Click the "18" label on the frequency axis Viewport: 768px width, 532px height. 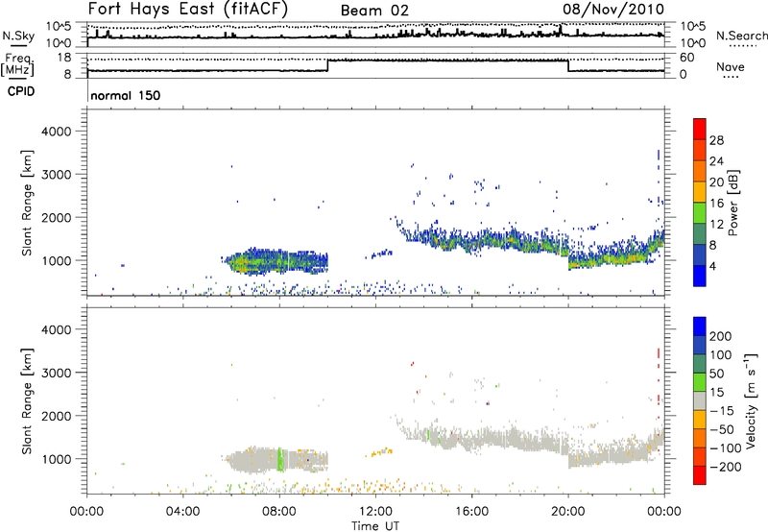[x=64, y=58]
